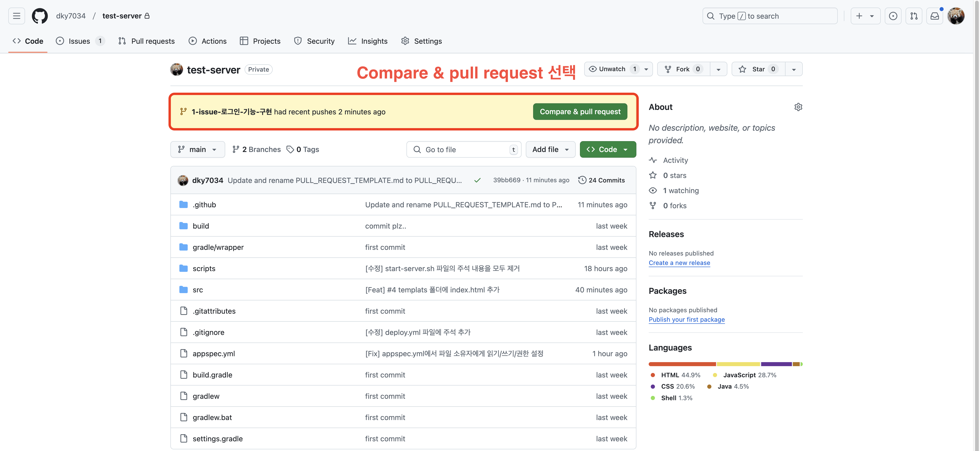This screenshot has height=451, width=980.
Task: Click the green commit status checkmark
Action: pyautogui.click(x=477, y=180)
